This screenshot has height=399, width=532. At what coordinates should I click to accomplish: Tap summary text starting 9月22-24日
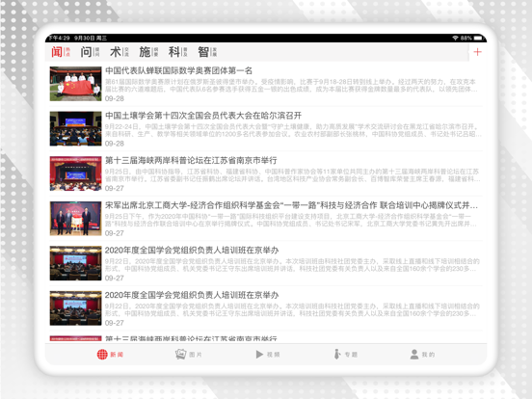coord(292,130)
